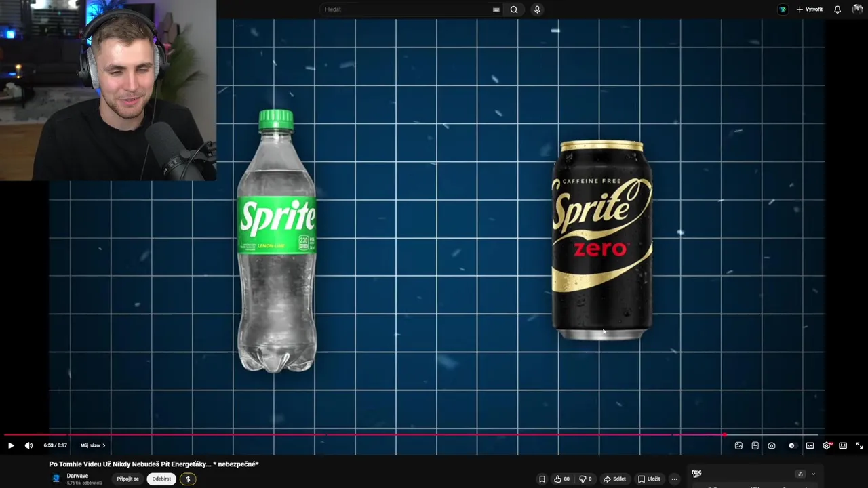Open the on-screen keyboard icon in search
The height and width of the screenshot is (488, 868).
click(x=496, y=9)
